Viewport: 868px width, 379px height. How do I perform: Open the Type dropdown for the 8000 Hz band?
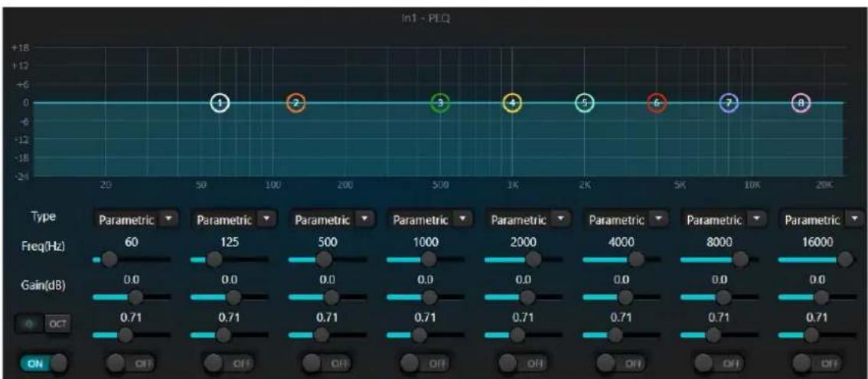point(725,220)
